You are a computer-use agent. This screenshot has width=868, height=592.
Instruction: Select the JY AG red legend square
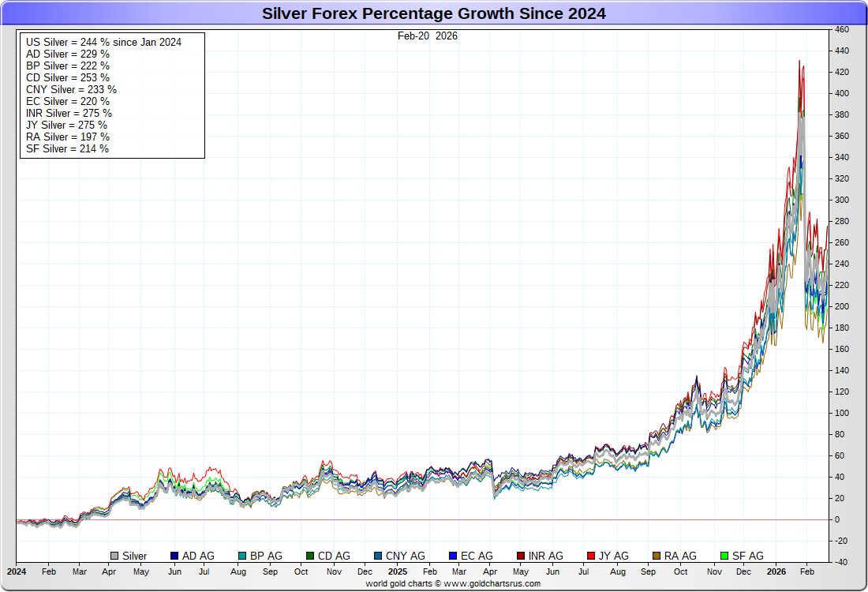(x=590, y=556)
